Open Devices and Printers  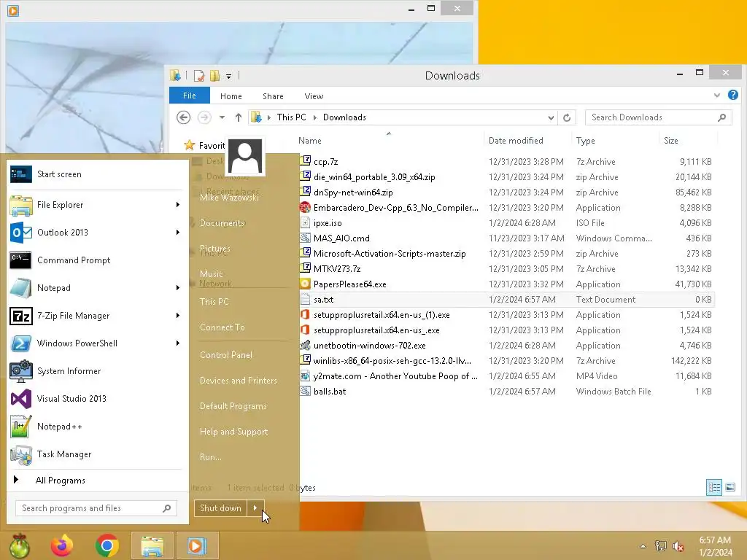pyautogui.click(x=239, y=381)
